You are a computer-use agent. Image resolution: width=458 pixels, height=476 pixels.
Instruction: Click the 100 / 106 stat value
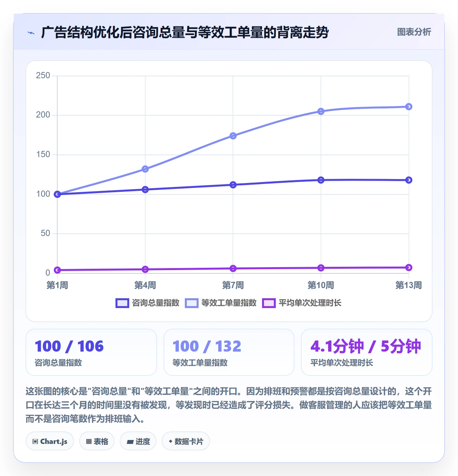(69, 346)
